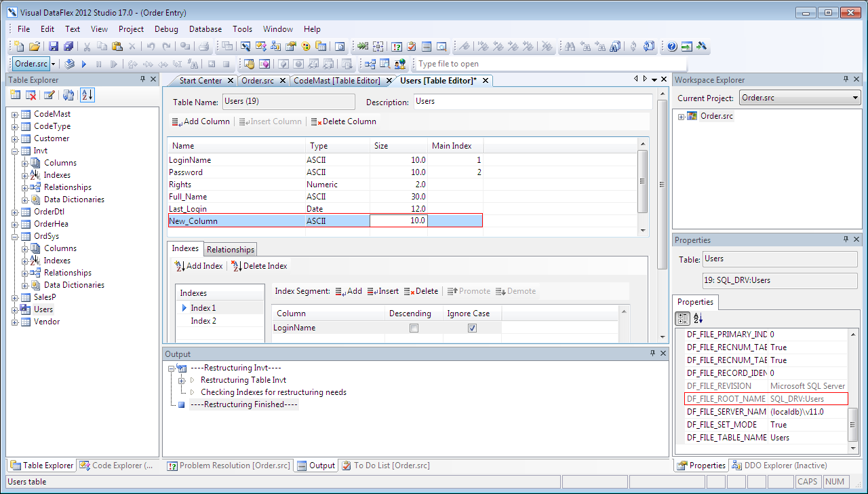This screenshot has height=494, width=868.
Task: Open the Database menu
Action: [x=205, y=29]
